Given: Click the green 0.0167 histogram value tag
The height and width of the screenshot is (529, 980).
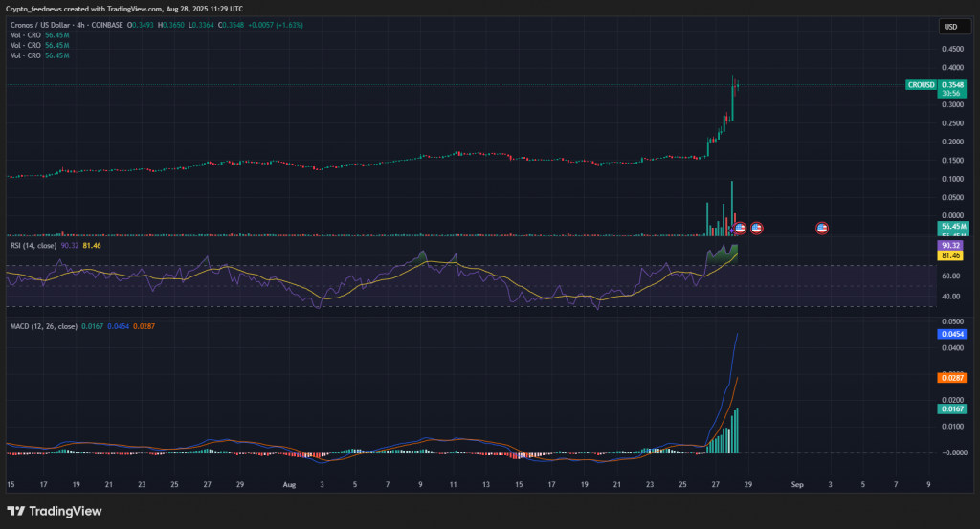Looking at the screenshot, I should pyautogui.click(x=951, y=408).
